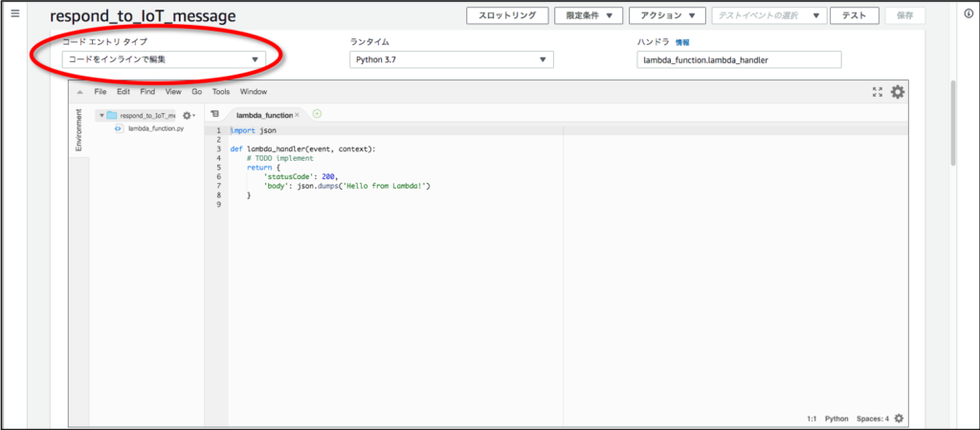Click the tab list icon left of tabs
The width and height of the screenshot is (980, 430).
click(x=214, y=114)
